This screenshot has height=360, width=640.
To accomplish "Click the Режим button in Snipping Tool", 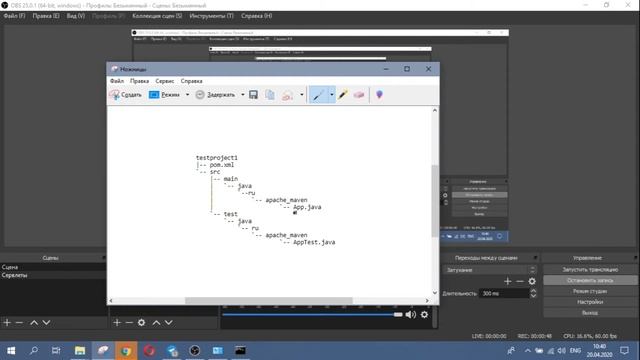I will [x=164, y=95].
